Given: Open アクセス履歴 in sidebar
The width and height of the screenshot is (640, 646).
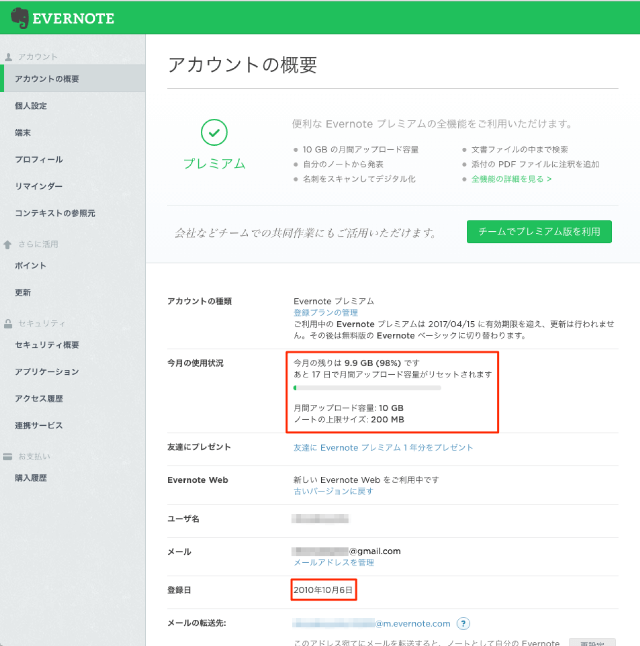Looking at the screenshot, I should click(39, 398).
